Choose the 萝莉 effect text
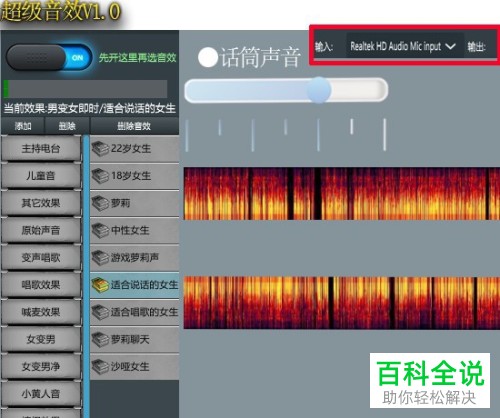 tap(120, 203)
